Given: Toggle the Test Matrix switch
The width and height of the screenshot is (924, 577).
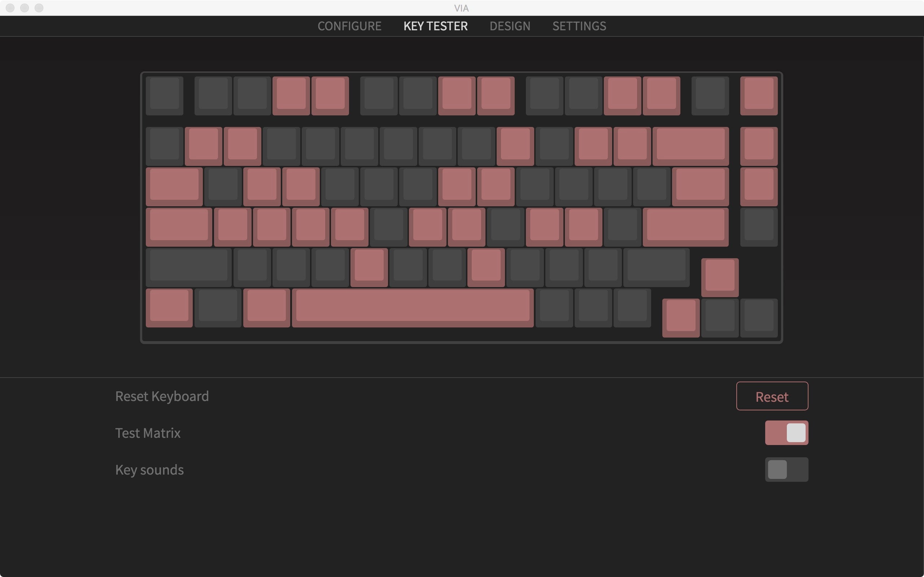Looking at the screenshot, I should (x=787, y=432).
